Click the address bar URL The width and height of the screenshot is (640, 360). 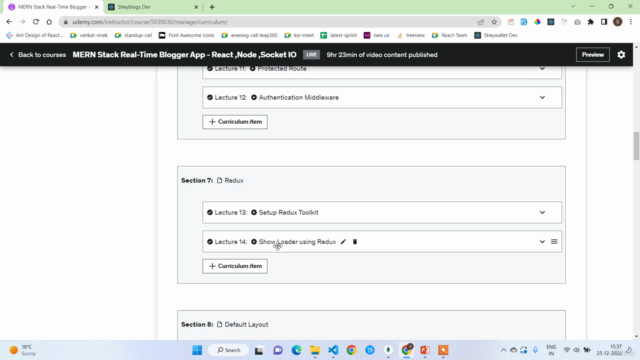click(150, 22)
